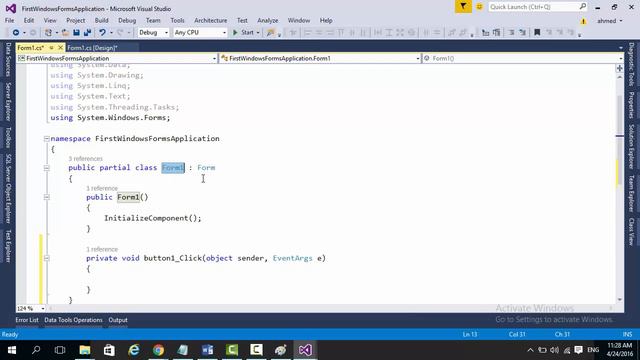Screen dimensions: 640x360
Task: Click the EventArgs type in code
Action: 292,258
